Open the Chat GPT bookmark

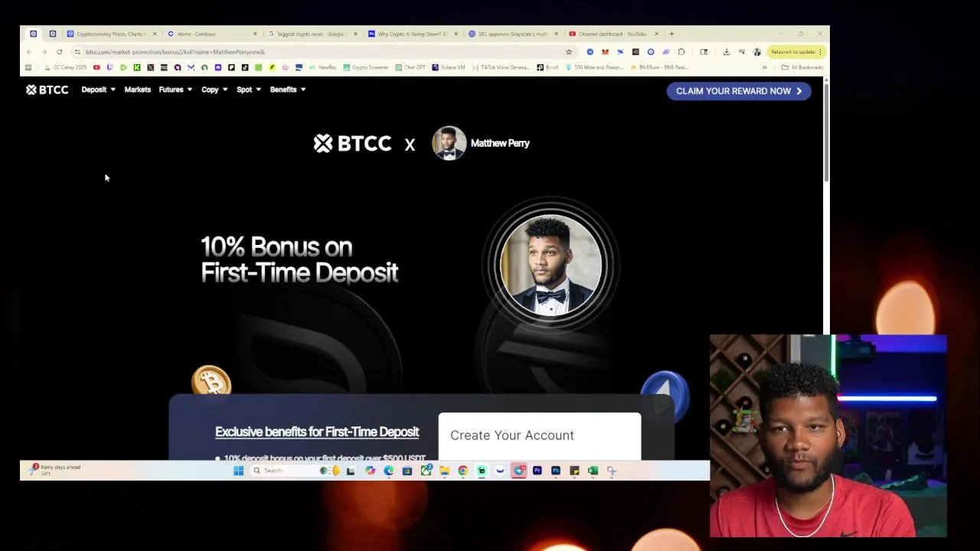410,67
